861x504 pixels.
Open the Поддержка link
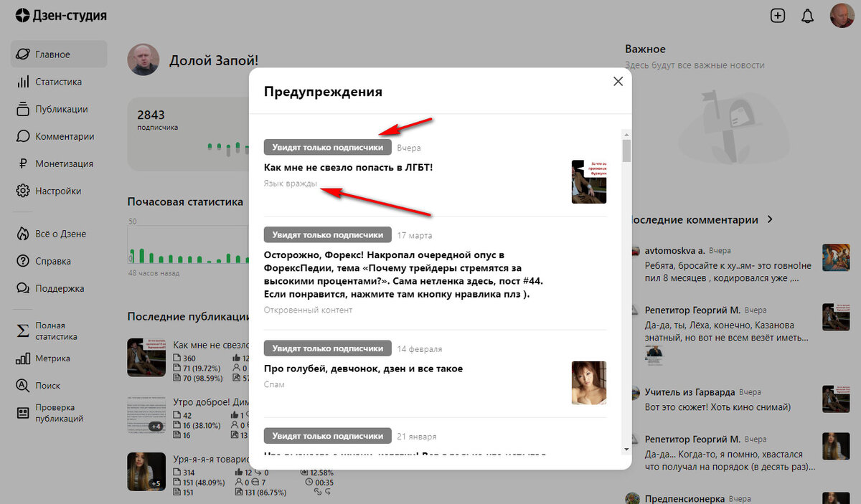point(59,288)
